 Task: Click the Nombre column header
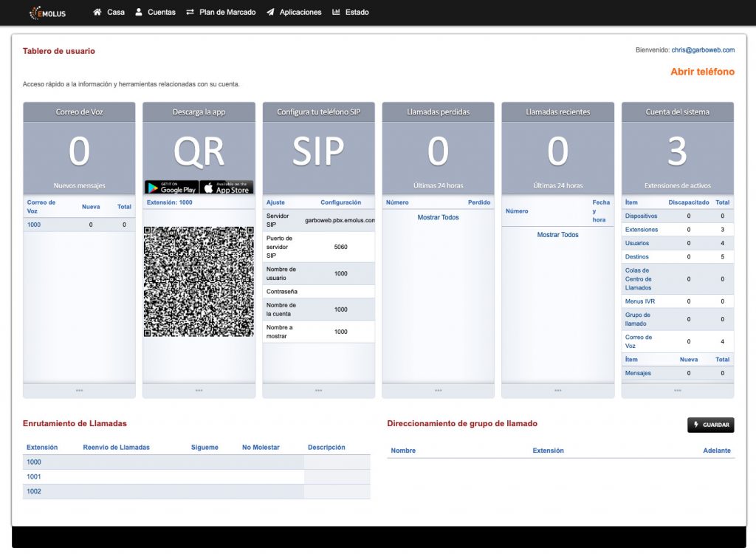coord(403,451)
